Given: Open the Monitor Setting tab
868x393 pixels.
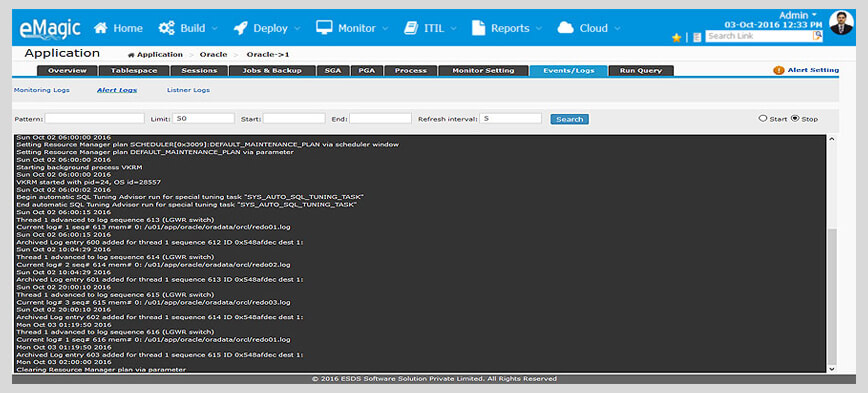Looking at the screenshot, I should pos(483,71).
